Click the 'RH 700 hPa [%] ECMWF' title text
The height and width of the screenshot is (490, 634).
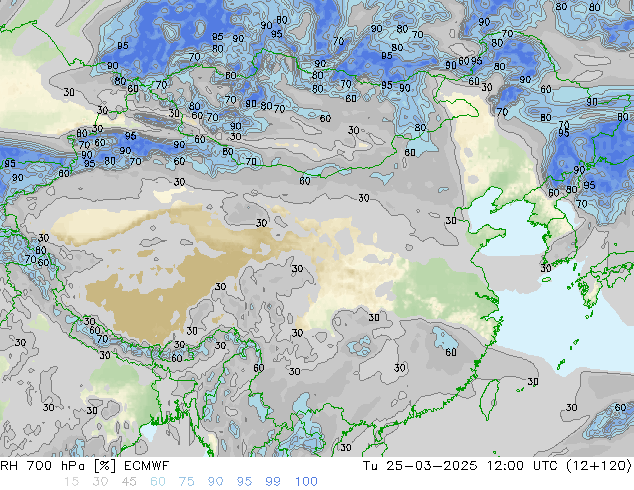pos(85,466)
